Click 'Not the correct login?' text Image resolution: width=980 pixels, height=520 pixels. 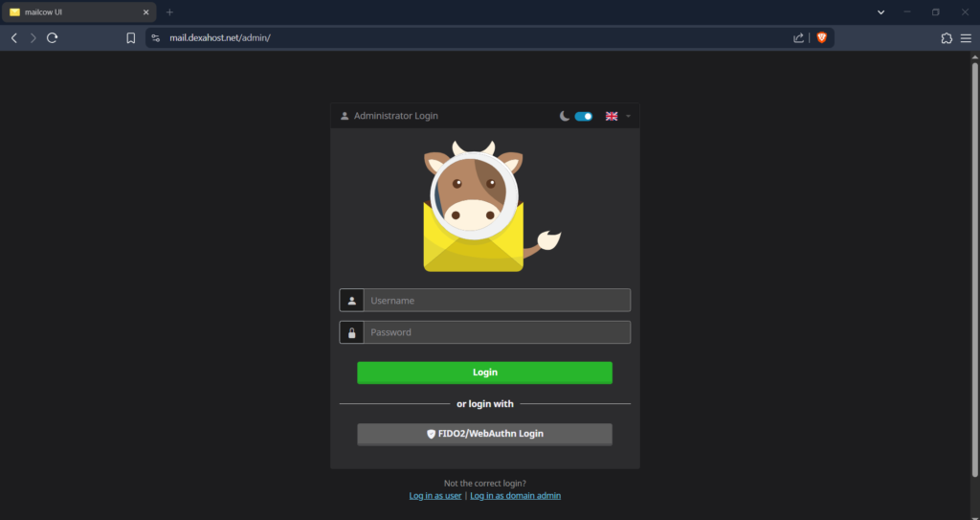[485, 484]
